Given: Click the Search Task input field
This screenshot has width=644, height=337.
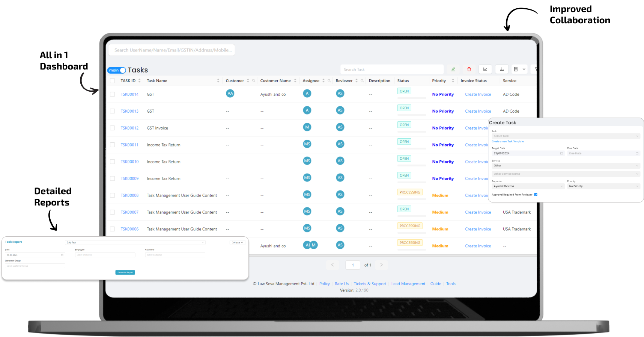Looking at the screenshot, I should 391,70.
